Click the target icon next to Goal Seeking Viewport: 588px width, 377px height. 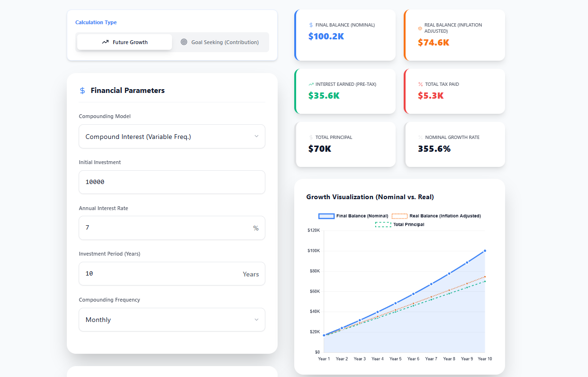184,42
